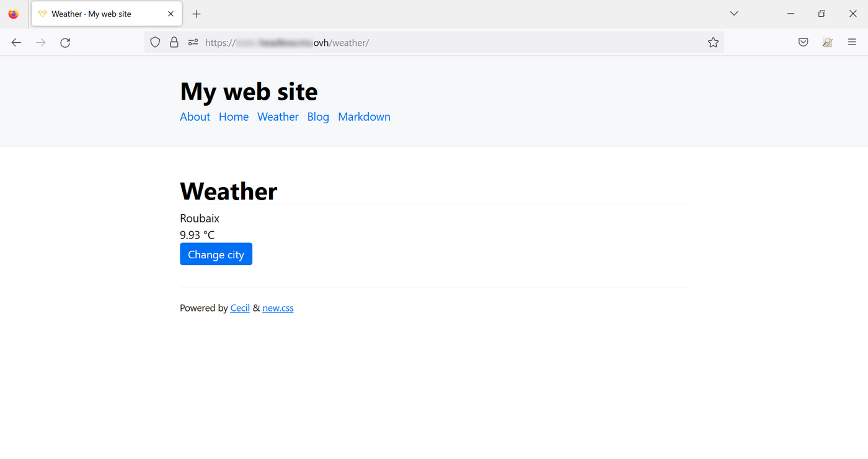The width and height of the screenshot is (868, 459).
Task: Click the Home navigation link
Action: coord(234,116)
